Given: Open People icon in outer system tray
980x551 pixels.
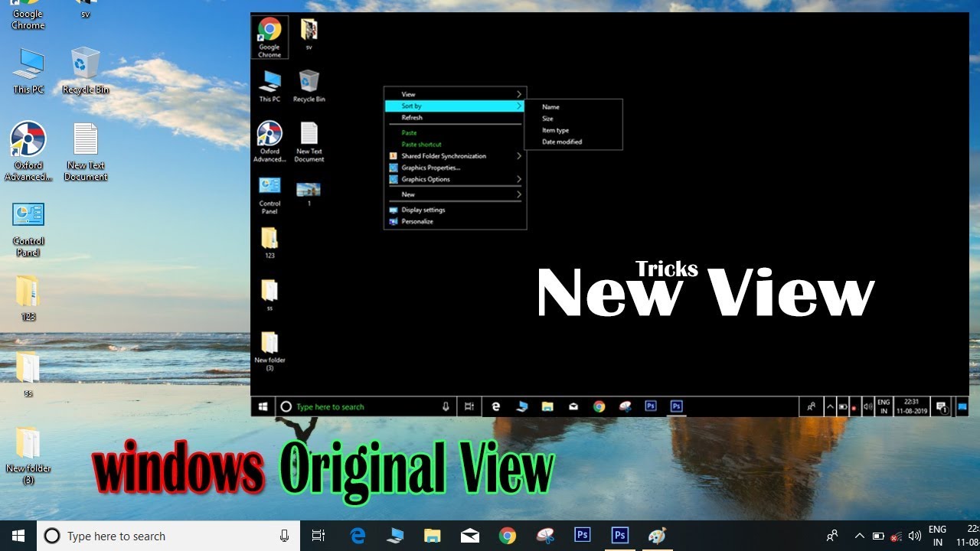Looking at the screenshot, I should pyautogui.click(x=832, y=536).
